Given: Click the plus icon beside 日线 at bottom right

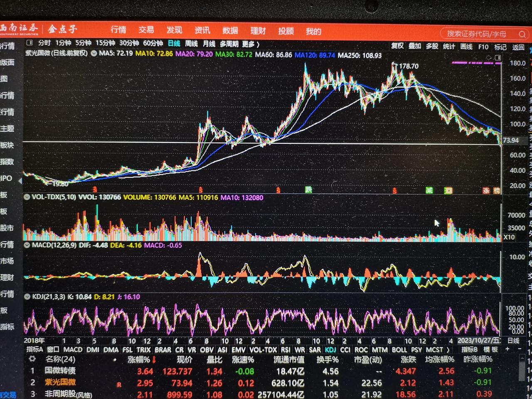Looking at the screenshot, I should point(507,349).
